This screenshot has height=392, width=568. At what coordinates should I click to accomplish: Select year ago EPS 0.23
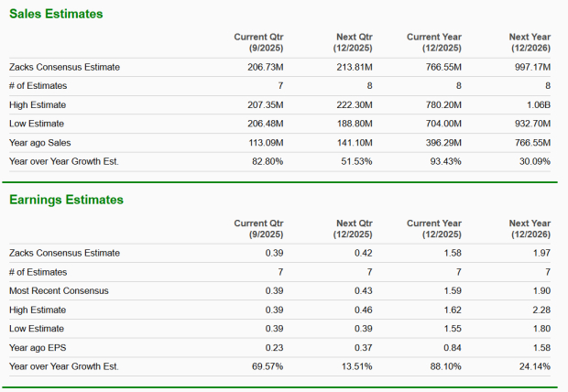(x=274, y=347)
